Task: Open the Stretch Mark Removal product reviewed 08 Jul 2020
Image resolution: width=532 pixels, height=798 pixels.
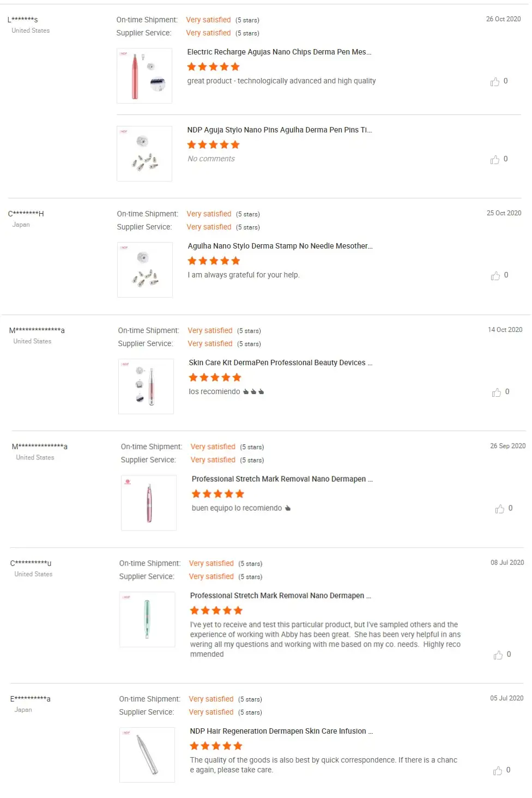Action: [280, 596]
